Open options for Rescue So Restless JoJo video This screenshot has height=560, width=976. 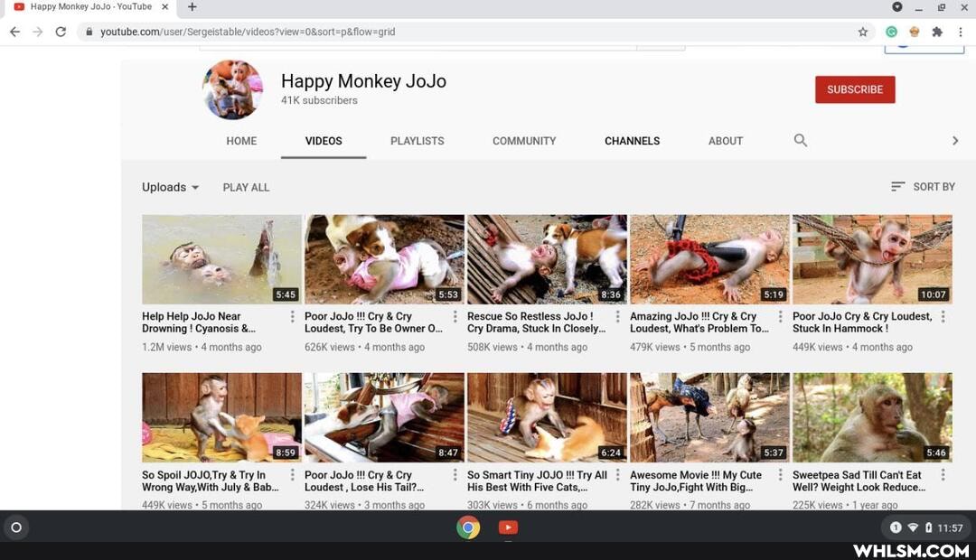(x=617, y=317)
